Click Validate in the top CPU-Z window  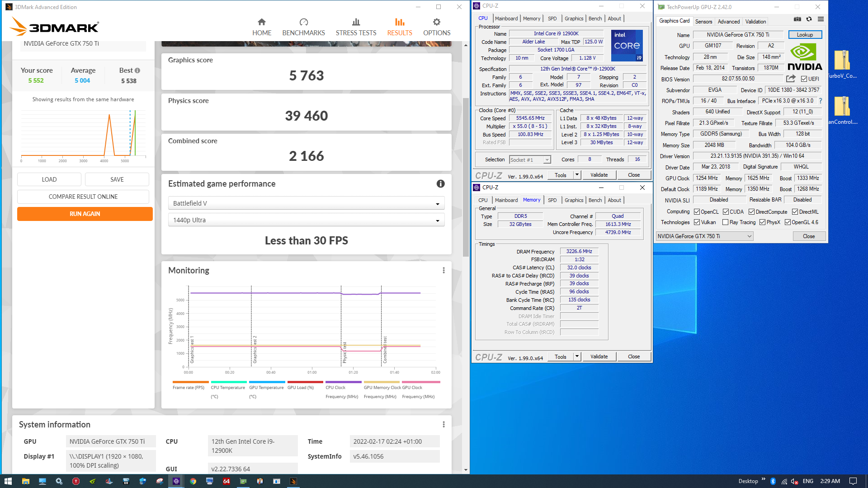click(x=599, y=175)
